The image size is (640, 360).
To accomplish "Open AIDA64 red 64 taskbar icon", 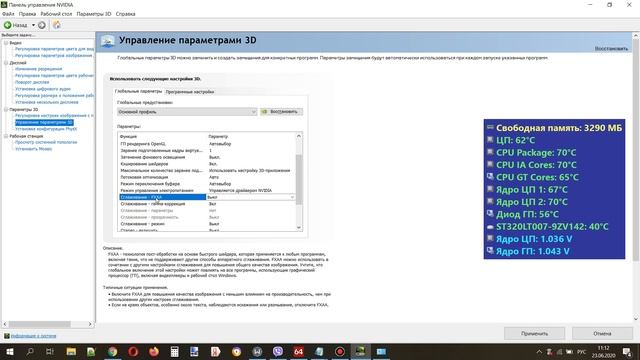I will (x=298, y=351).
